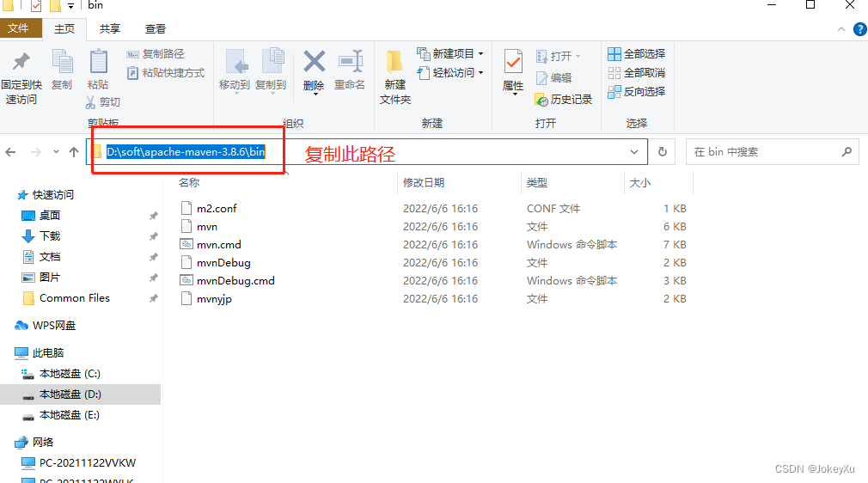
Task: Click the Rename (重命名) icon
Action: click(x=351, y=62)
